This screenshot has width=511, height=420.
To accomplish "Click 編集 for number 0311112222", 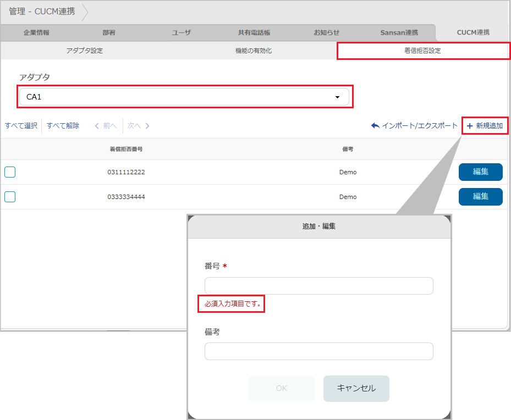I will tap(480, 172).
